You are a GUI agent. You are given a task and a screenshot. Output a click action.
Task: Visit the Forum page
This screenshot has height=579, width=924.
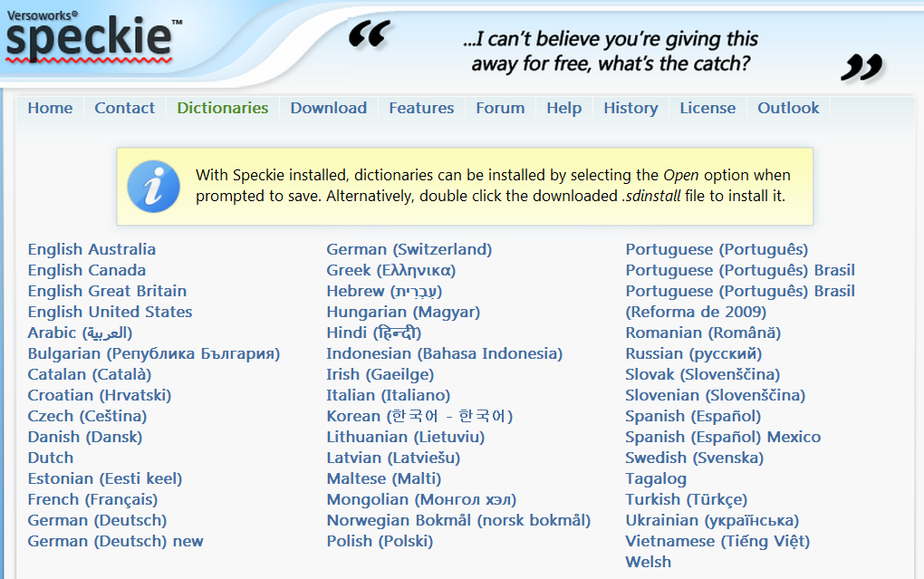point(500,108)
